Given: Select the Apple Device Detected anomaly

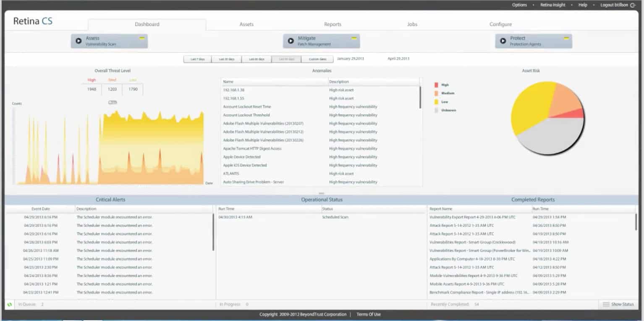Looking at the screenshot, I should click(x=320, y=157).
